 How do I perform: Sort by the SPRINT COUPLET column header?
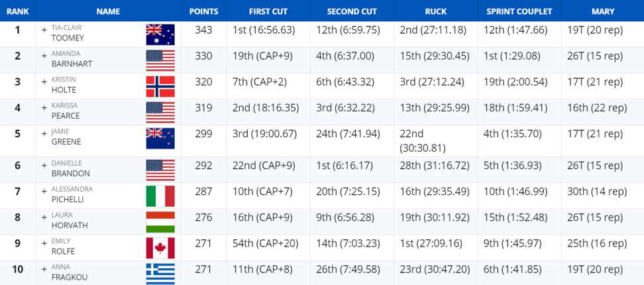click(x=519, y=11)
